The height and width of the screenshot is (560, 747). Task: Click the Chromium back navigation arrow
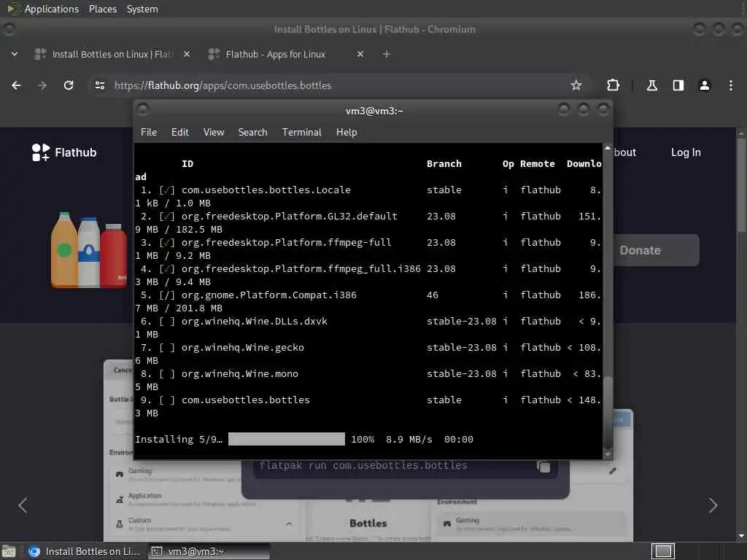coord(16,85)
